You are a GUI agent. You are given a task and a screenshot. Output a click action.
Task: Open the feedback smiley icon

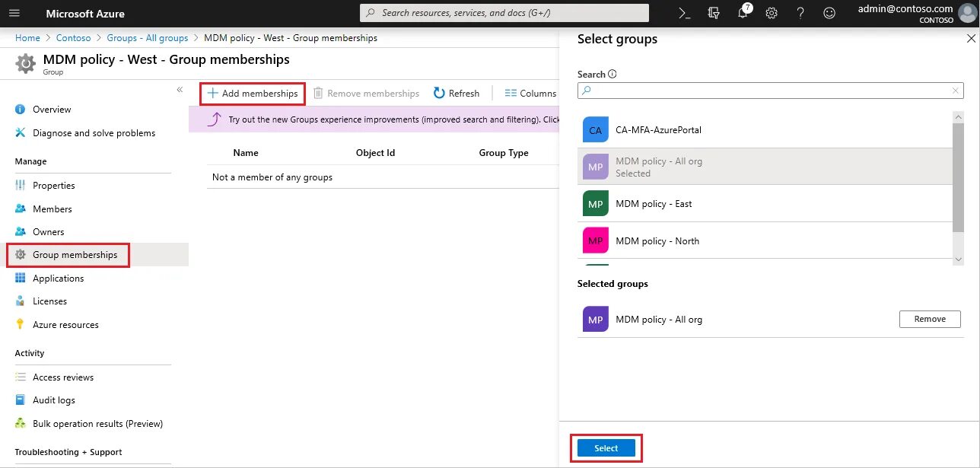pos(829,13)
